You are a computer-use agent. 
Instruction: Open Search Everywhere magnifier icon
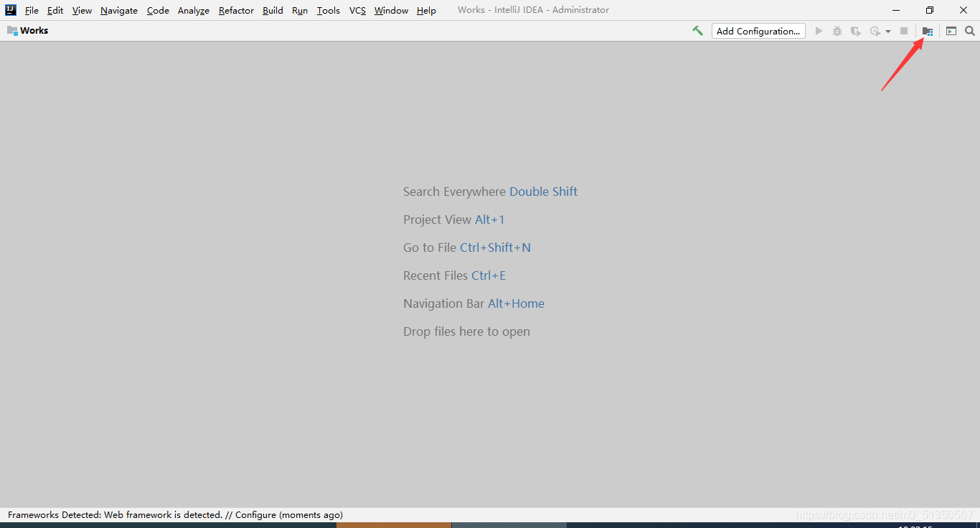[970, 31]
